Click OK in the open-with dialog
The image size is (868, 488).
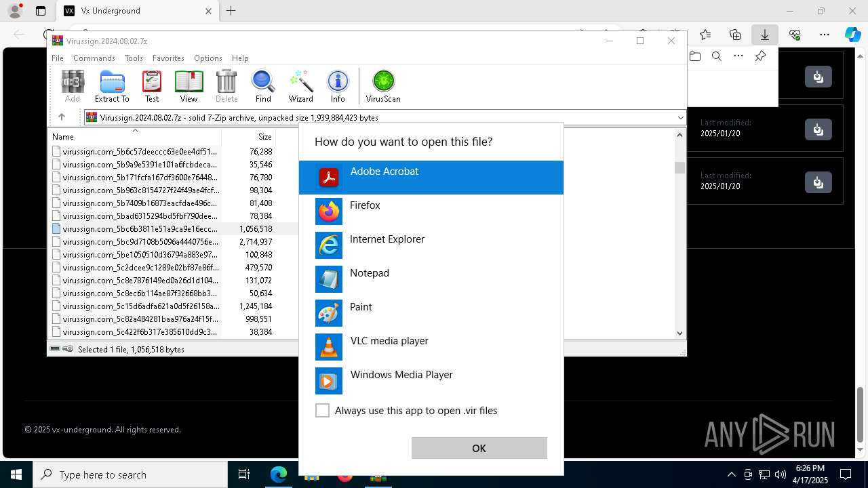pos(479,448)
